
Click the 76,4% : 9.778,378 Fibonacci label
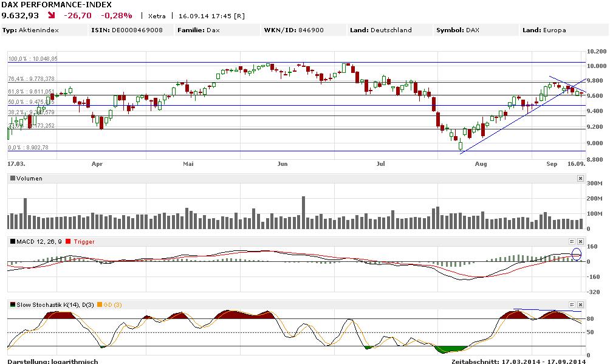31,78
